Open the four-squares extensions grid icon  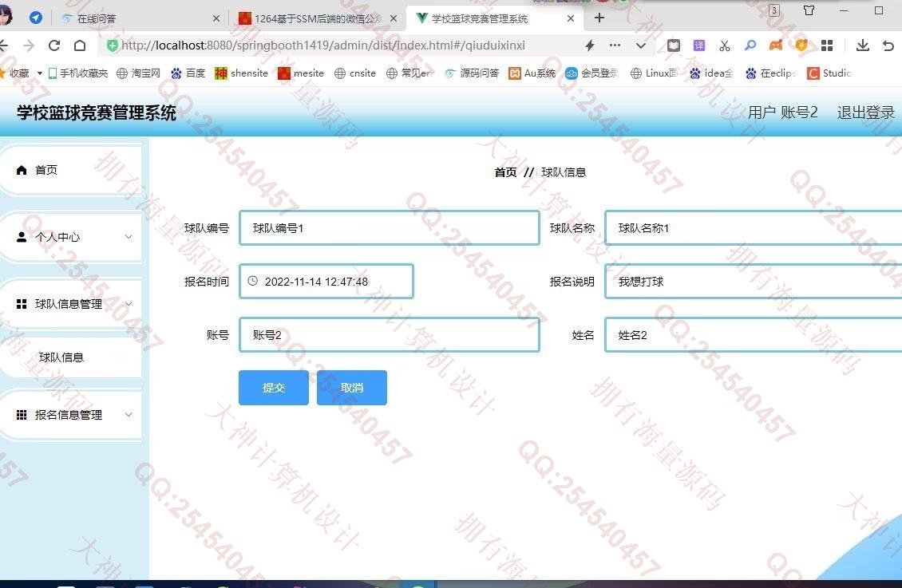[x=827, y=45]
